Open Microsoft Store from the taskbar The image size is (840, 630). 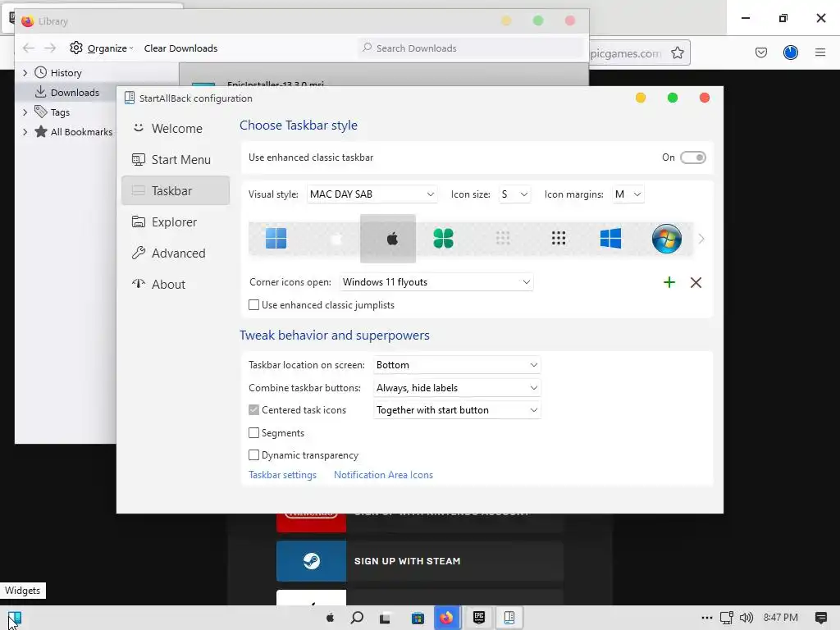(x=418, y=618)
